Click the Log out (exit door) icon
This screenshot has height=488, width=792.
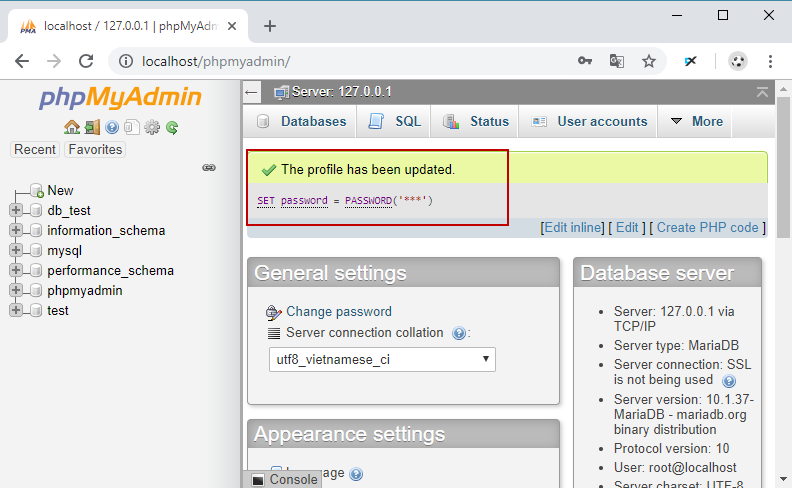tap(92, 127)
